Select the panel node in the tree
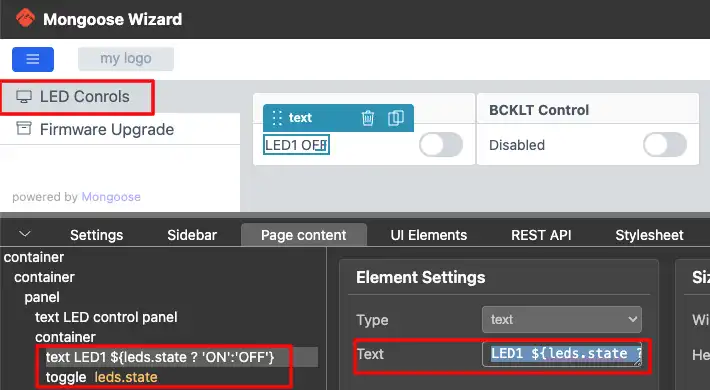The width and height of the screenshot is (710, 390). (x=42, y=297)
